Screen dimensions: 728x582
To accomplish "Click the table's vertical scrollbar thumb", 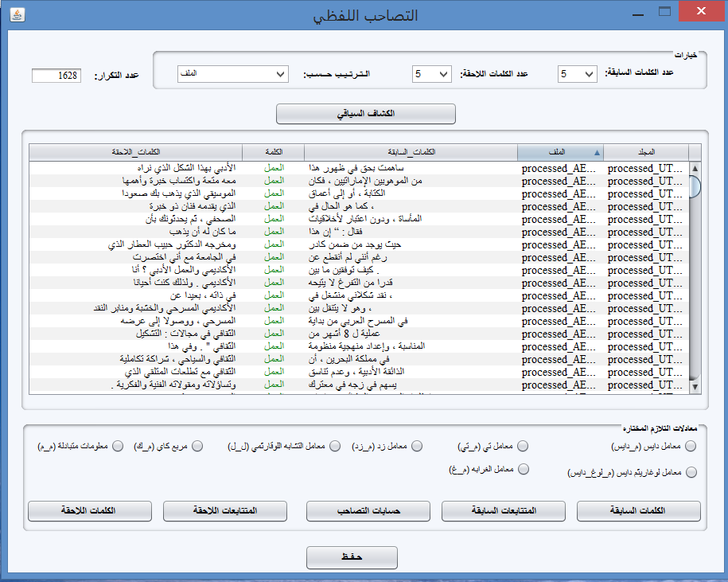I will coord(695,186).
